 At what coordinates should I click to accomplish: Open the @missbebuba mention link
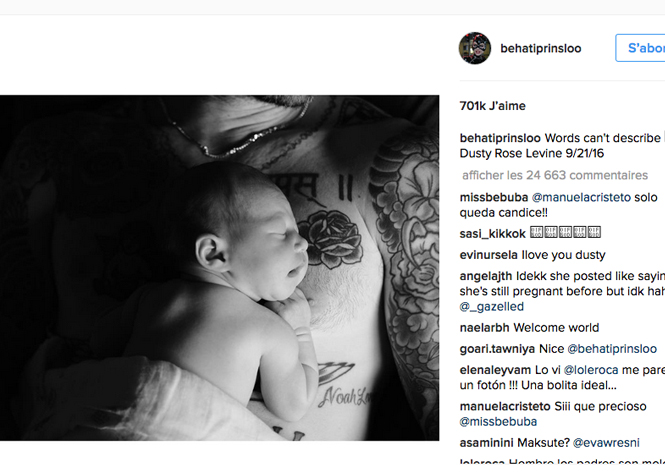click(x=498, y=422)
